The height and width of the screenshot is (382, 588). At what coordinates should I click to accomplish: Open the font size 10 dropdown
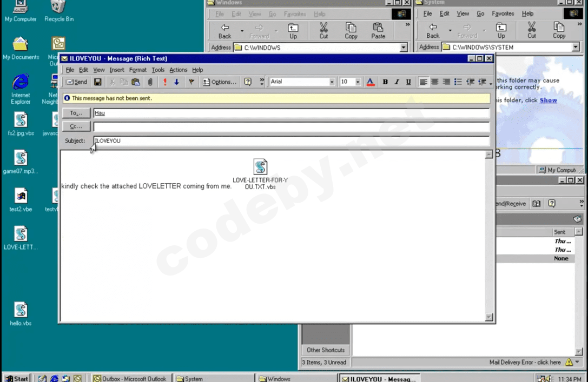[x=357, y=82]
